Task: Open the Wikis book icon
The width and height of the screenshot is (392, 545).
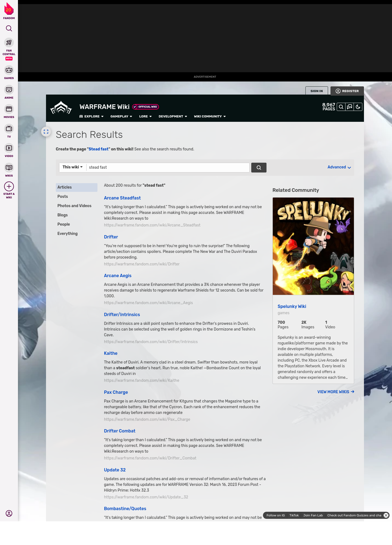Action: (x=9, y=168)
